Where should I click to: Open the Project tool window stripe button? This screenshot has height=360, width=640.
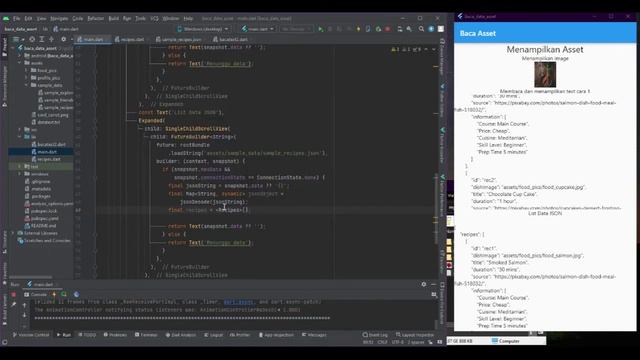(4, 47)
